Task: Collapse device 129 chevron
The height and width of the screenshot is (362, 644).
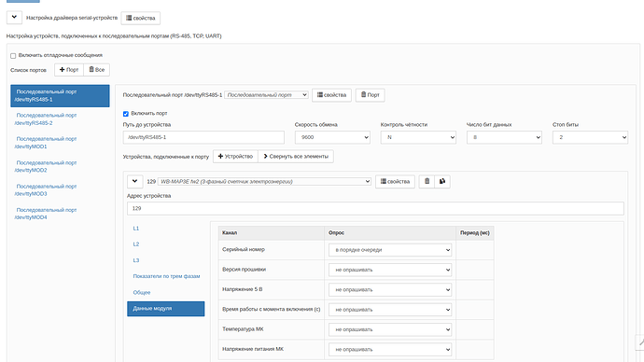Action: 134,181
